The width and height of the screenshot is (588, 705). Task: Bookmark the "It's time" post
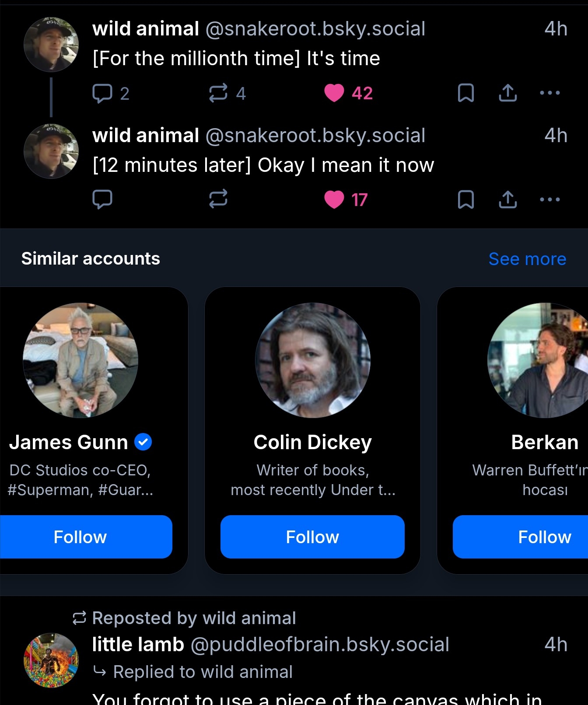[x=465, y=93]
